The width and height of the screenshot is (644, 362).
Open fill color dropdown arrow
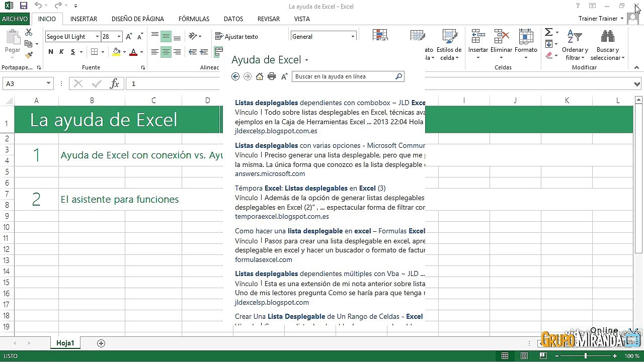point(125,52)
